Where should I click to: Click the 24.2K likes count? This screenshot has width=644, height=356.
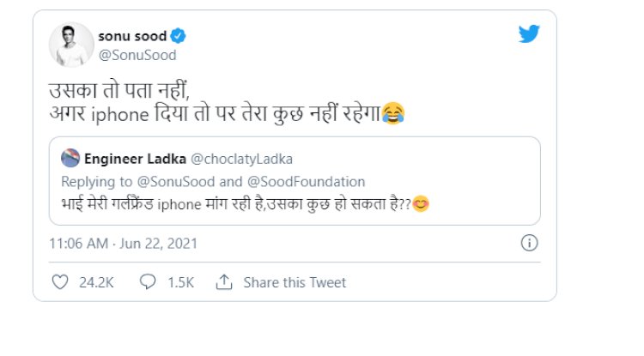94,282
